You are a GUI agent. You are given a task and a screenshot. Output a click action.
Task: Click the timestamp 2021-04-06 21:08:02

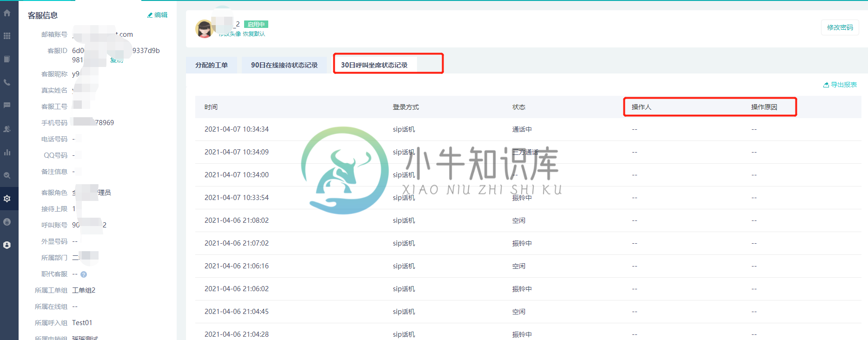coord(237,220)
